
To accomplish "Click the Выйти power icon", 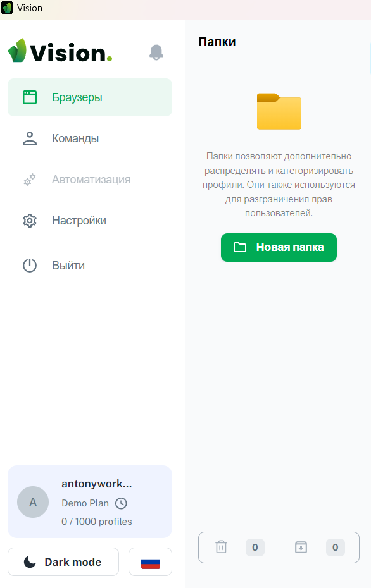I will coord(30,266).
